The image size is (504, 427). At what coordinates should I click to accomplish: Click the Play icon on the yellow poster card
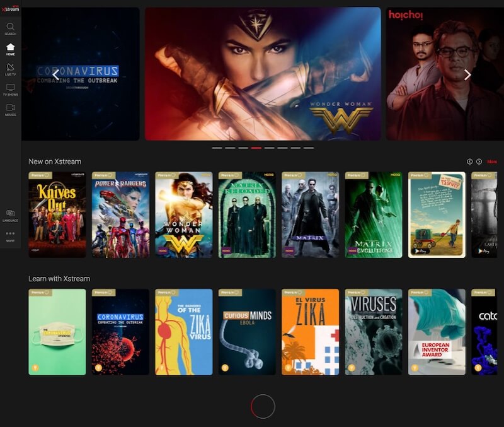point(420,250)
